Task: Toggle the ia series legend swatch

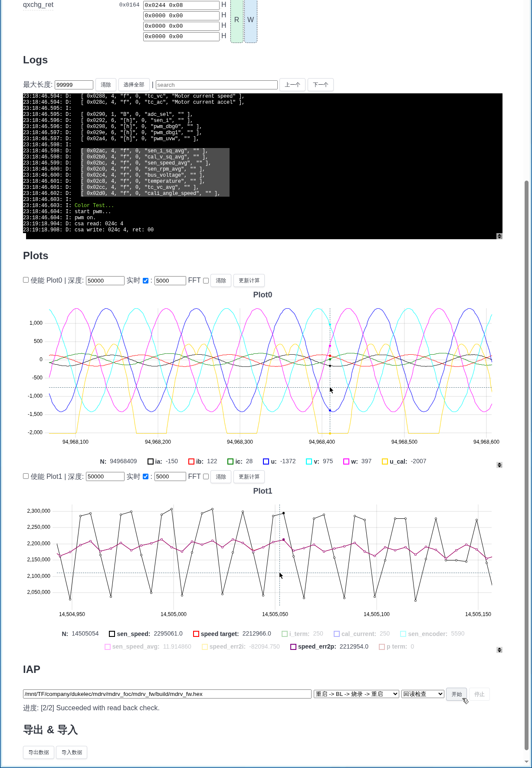Action: pyautogui.click(x=151, y=461)
